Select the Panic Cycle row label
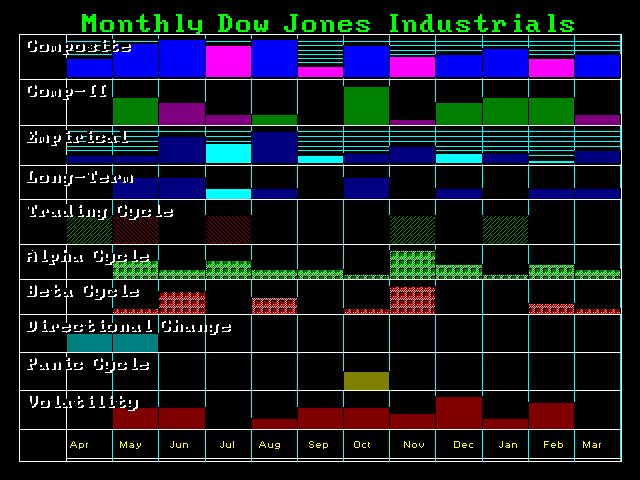This screenshot has width=640, height=480. pyautogui.click(x=88, y=364)
